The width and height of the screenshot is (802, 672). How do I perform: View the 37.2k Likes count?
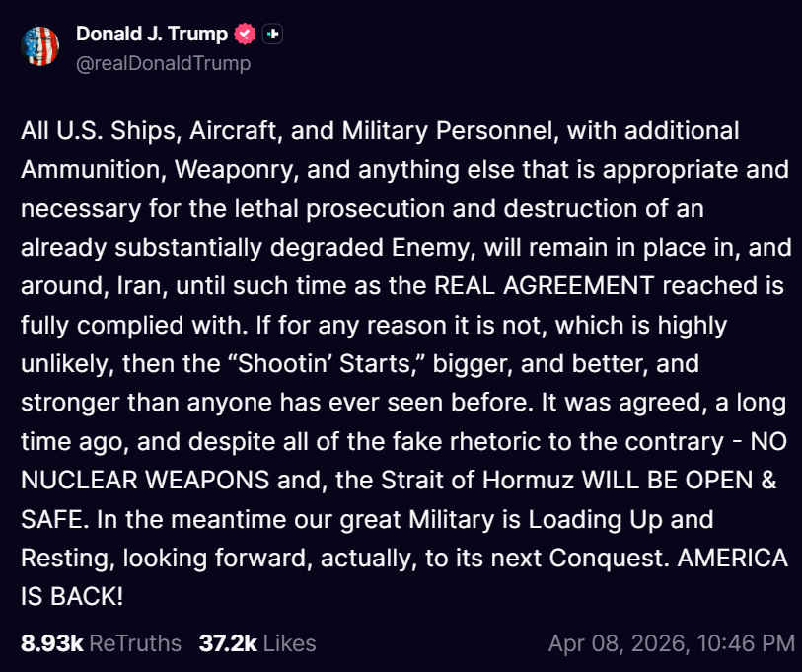coord(228,643)
